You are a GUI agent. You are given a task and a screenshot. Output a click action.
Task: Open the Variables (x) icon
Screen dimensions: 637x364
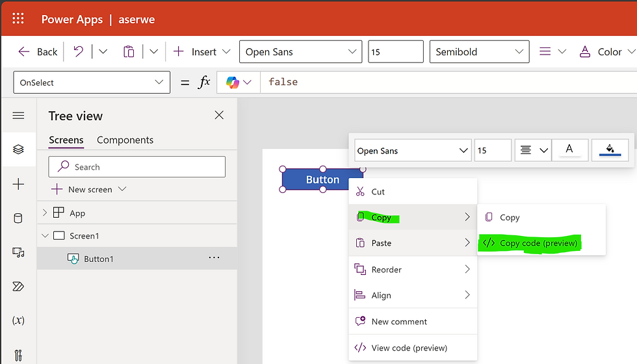[18, 320]
